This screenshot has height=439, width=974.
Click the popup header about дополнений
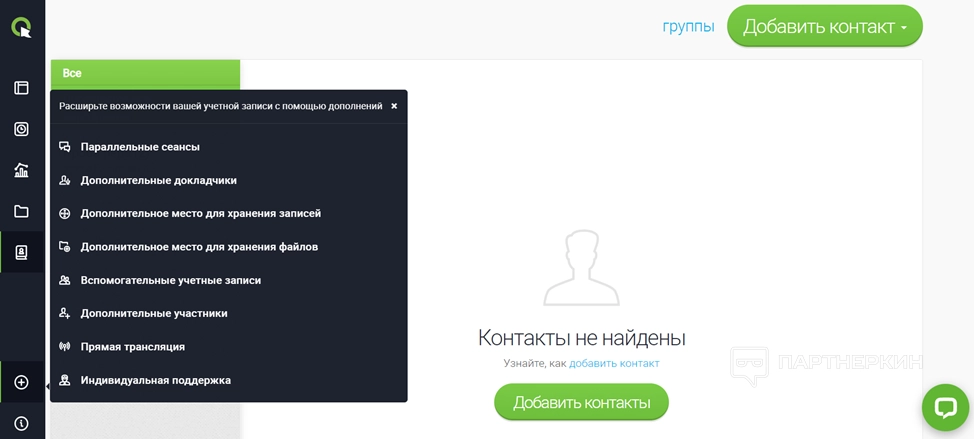(221, 106)
